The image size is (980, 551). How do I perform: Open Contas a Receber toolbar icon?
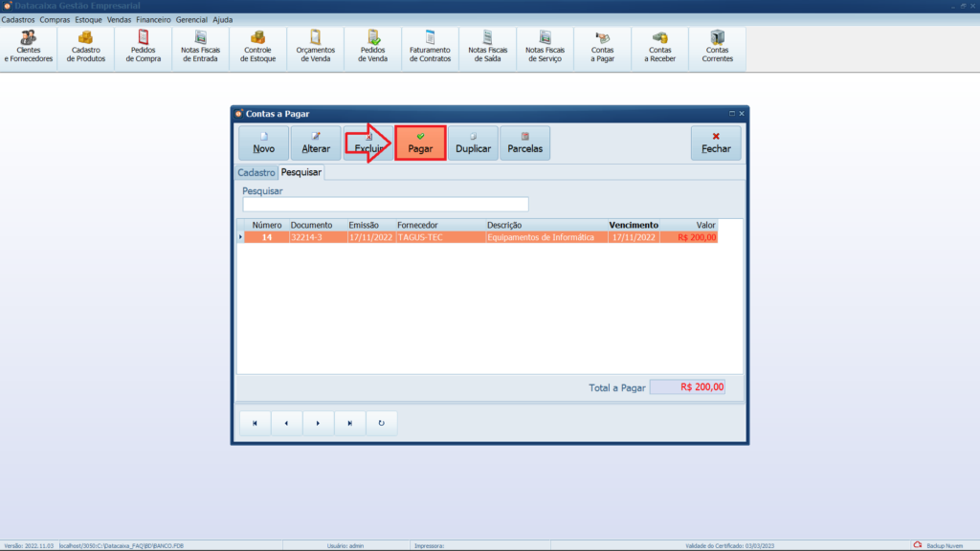click(x=660, y=47)
